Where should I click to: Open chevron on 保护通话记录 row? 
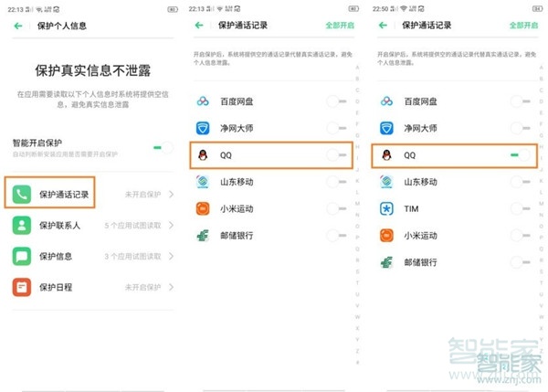point(172,194)
